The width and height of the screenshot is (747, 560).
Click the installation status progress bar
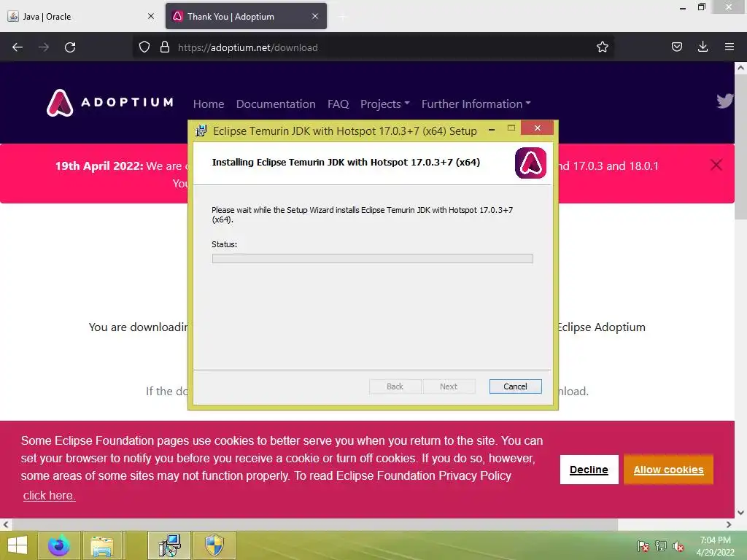pos(373,259)
